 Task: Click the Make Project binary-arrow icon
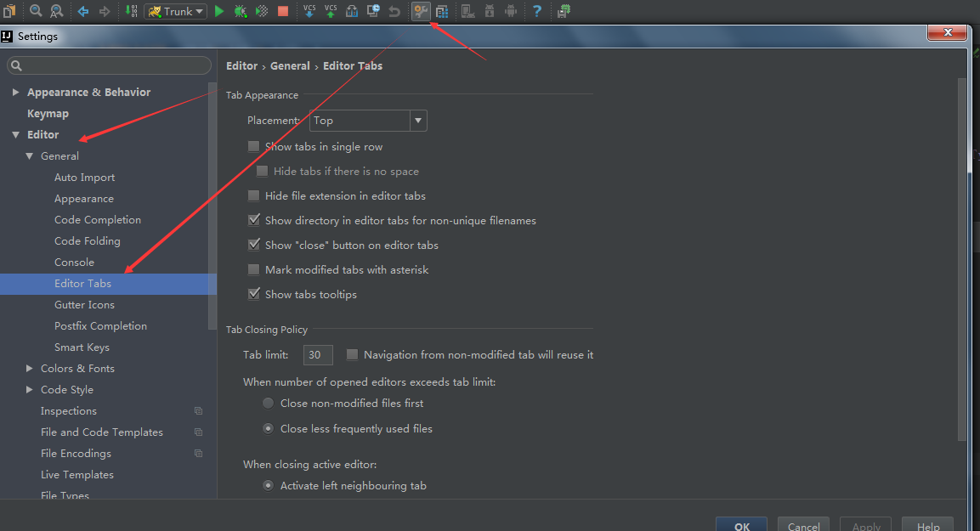[131, 10]
